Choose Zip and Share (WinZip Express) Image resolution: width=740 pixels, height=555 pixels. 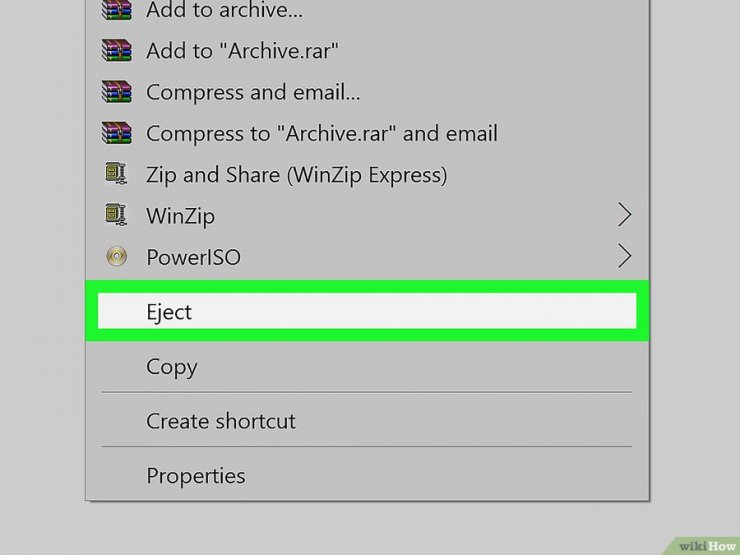[x=367, y=174]
